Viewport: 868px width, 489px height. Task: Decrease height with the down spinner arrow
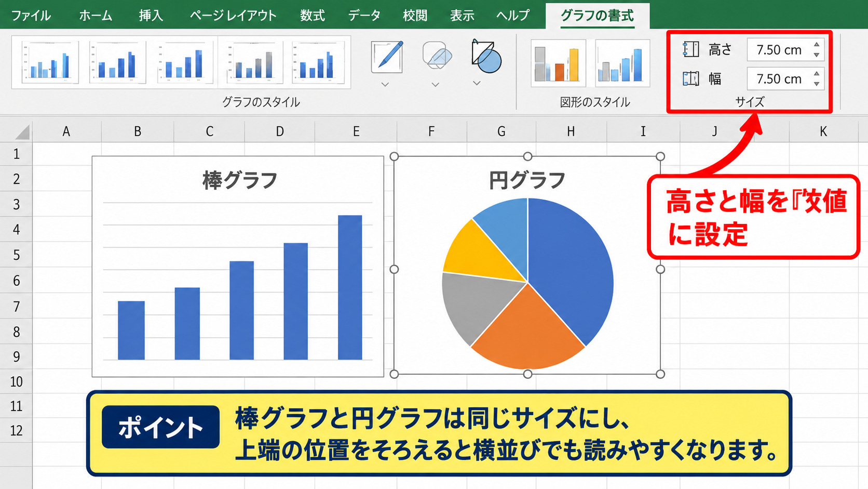(817, 55)
